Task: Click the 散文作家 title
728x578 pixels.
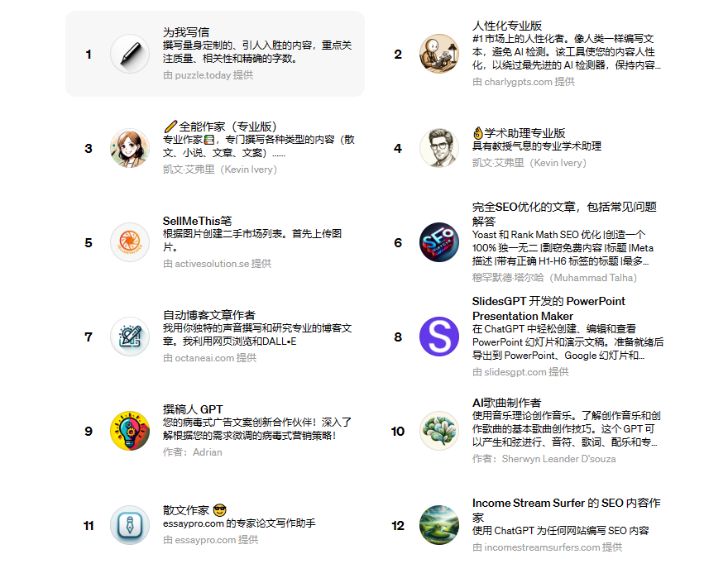Action: [x=194, y=510]
